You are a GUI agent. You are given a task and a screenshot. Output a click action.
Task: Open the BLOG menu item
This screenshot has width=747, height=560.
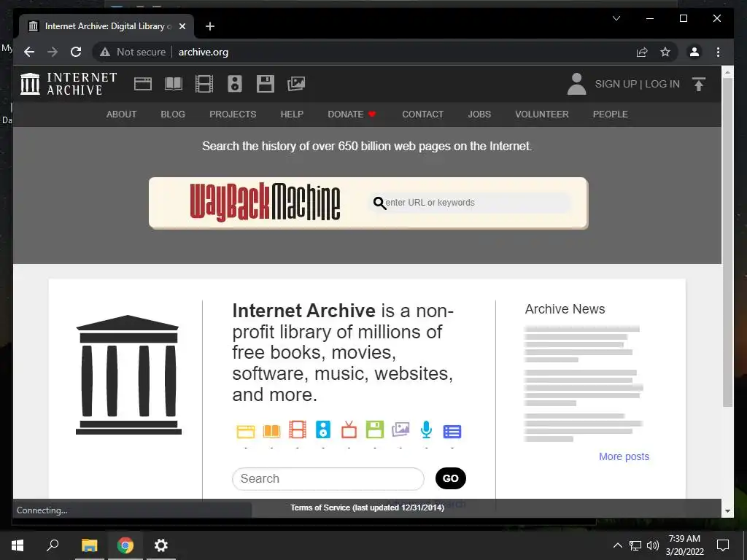pos(173,114)
